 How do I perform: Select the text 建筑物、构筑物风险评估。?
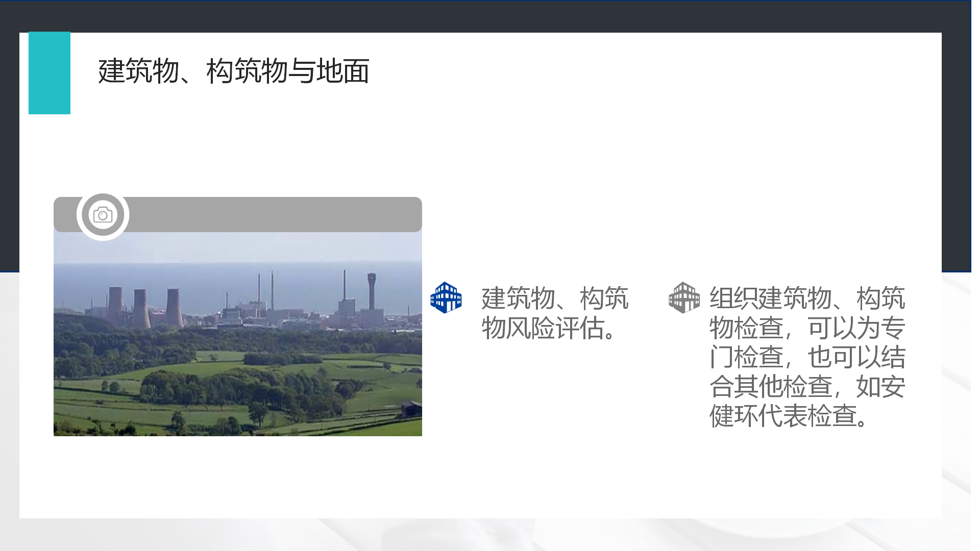pyautogui.click(x=555, y=313)
